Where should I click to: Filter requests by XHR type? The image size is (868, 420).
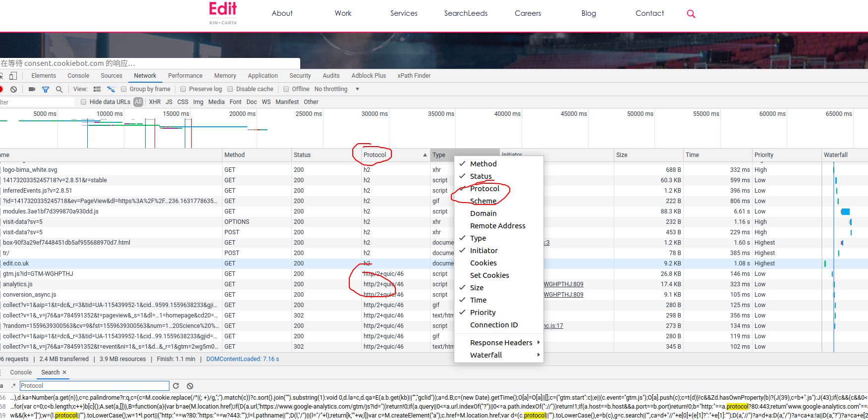(x=155, y=102)
